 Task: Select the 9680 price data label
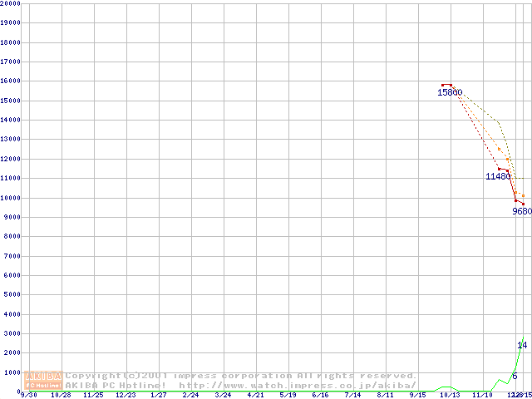522,211
